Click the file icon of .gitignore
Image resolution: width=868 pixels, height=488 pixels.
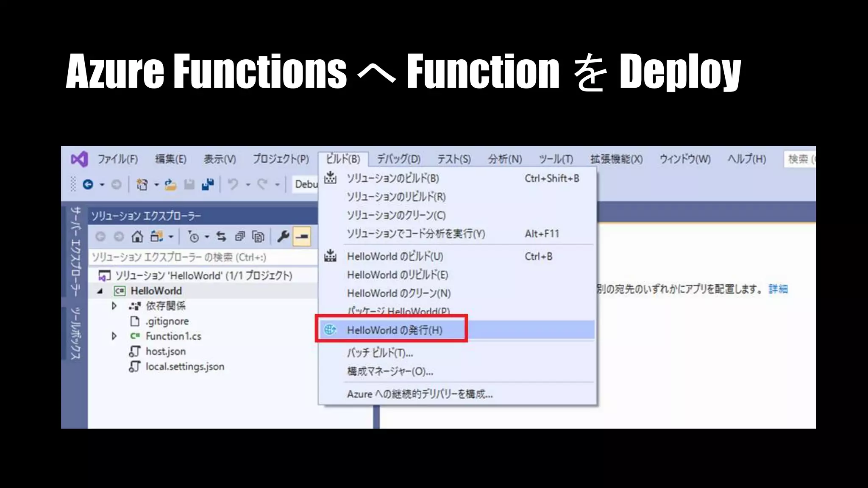(135, 321)
